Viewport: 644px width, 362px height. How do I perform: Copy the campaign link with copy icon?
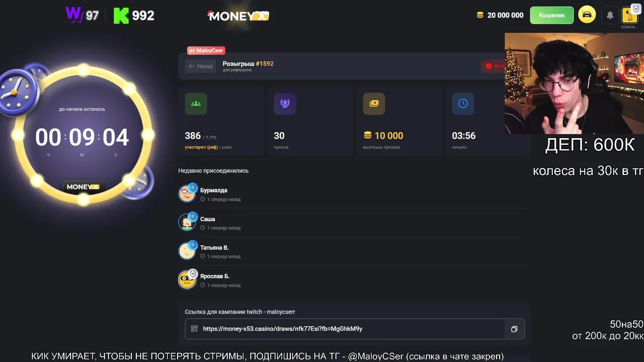(514, 329)
